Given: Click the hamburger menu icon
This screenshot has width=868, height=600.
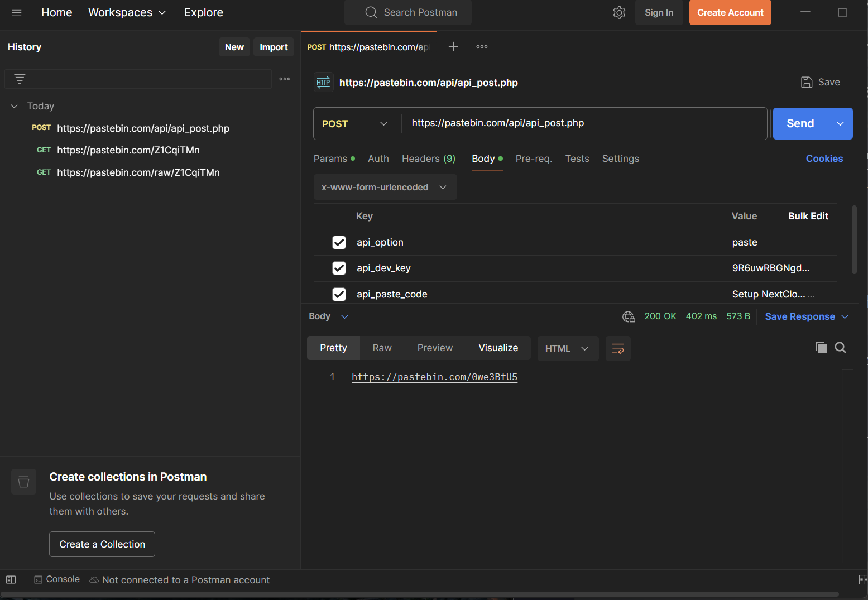Looking at the screenshot, I should tap(17, 13).
